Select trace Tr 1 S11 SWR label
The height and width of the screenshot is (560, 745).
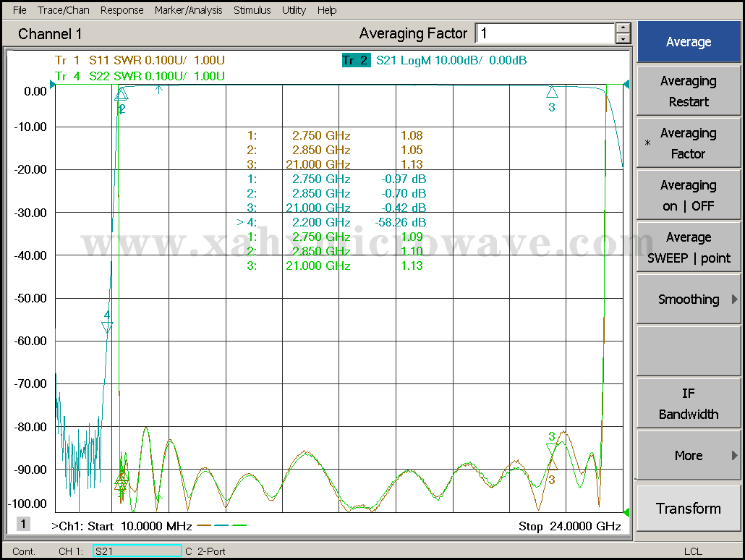pos(140,60)
